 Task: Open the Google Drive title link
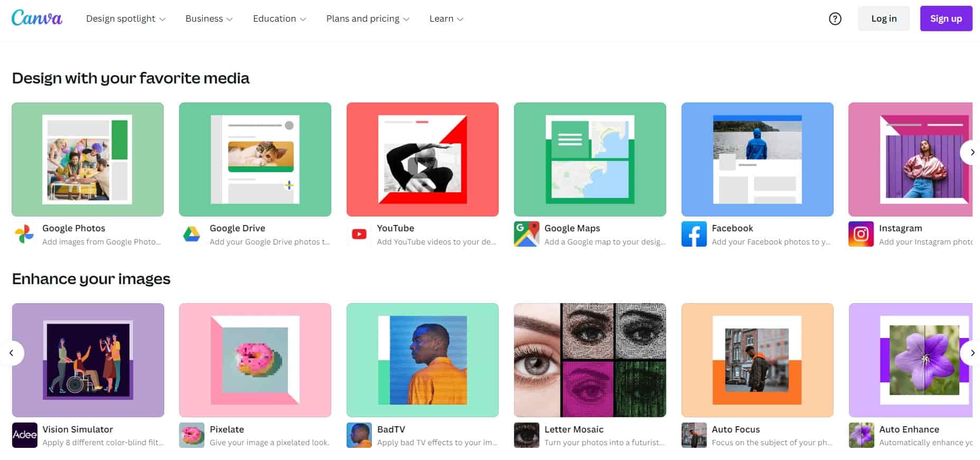click(237, 228)
